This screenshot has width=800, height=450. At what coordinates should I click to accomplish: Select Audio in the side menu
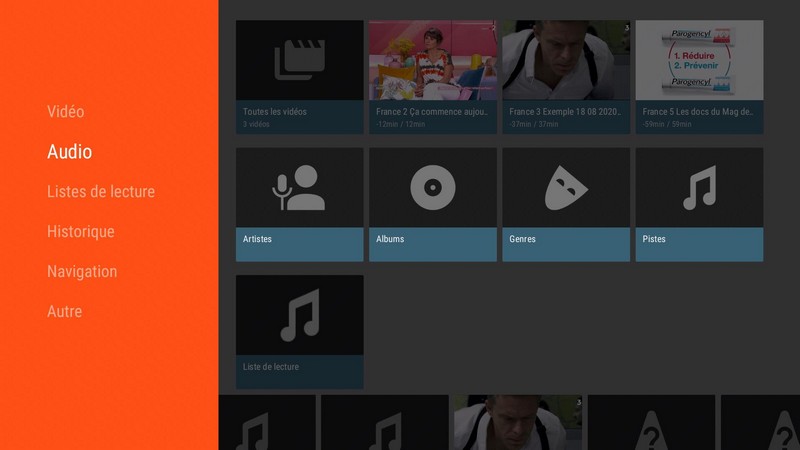coord(69,152)
